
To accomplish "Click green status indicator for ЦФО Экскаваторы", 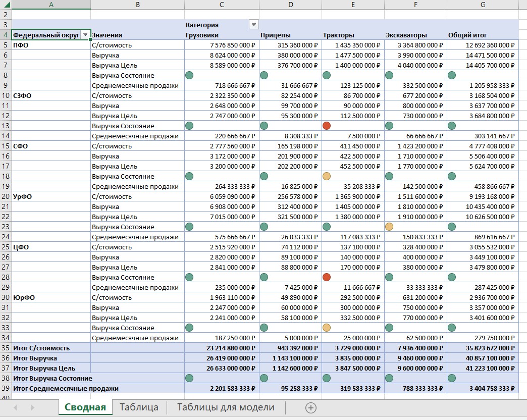I will tap(389, 277).
